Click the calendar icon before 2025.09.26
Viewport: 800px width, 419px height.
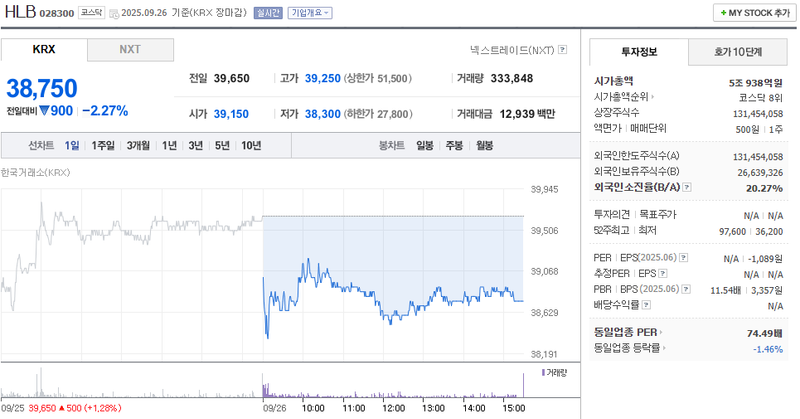coord(114,13)
